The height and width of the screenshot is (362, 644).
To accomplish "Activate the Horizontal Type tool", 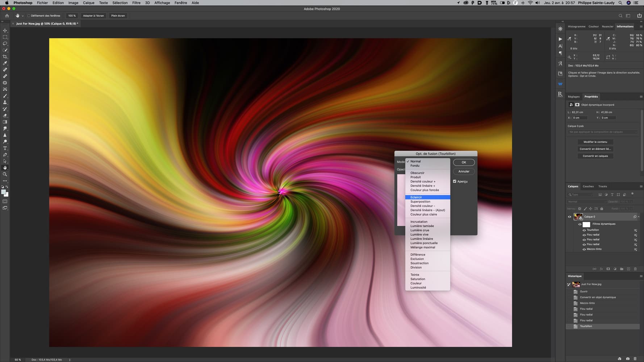I will [5, 148].
